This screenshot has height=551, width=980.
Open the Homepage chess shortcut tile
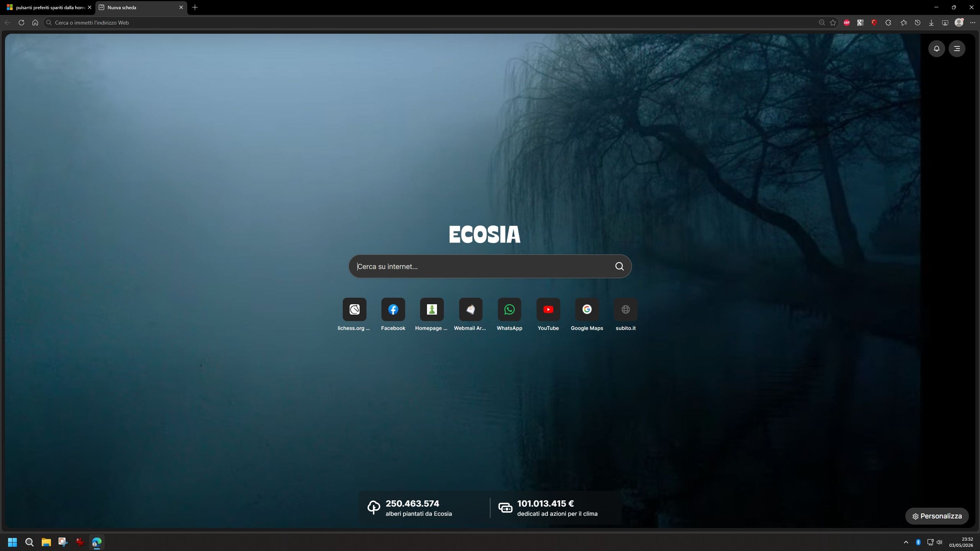pyautogui.click(x=432, y=309)
